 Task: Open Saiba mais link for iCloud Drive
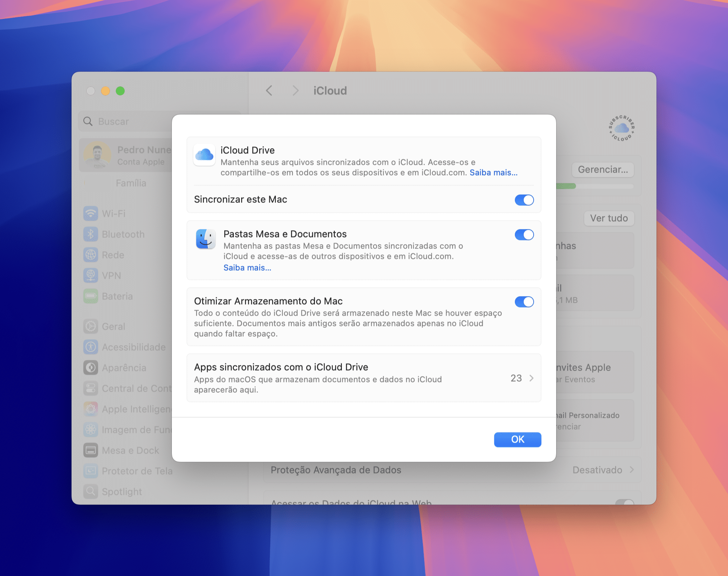click(x=493, y=172)
